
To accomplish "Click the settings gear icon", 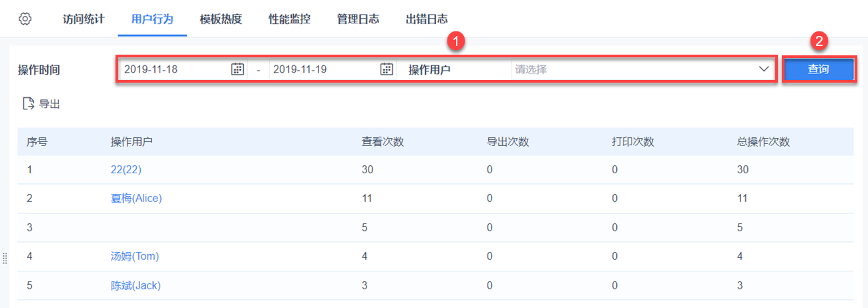I will coord(25,19).
